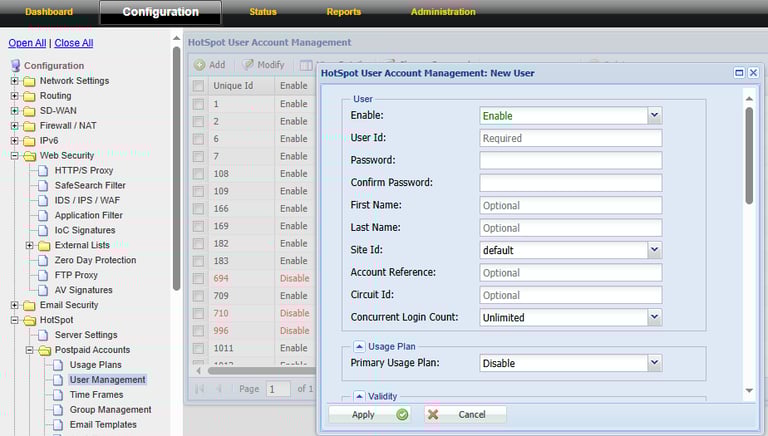This screenshot has height=436, width=768.
Task: Cancel the New User dialog
Action: (465, 415)
